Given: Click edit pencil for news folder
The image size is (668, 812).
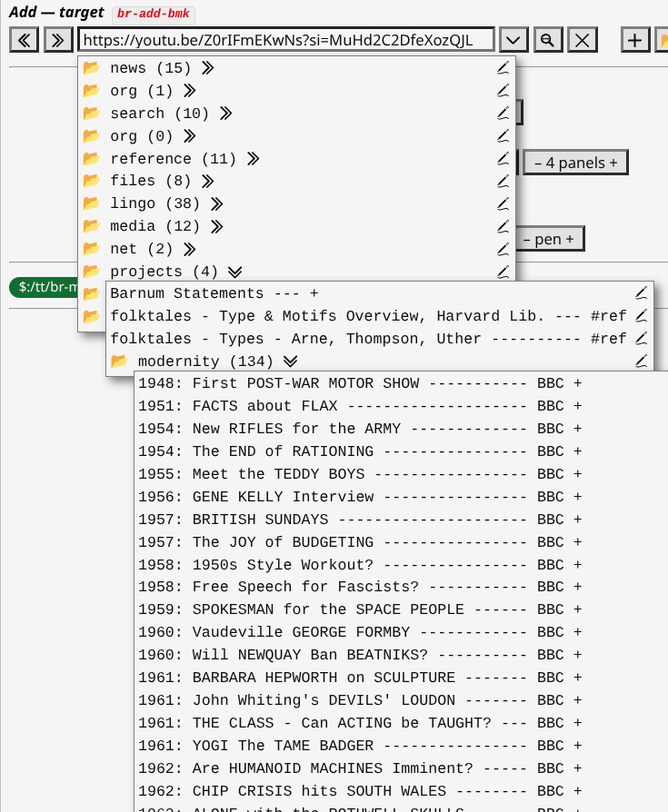Looking at the screenshot, I should pyautogui.click(x=503, y=68).
